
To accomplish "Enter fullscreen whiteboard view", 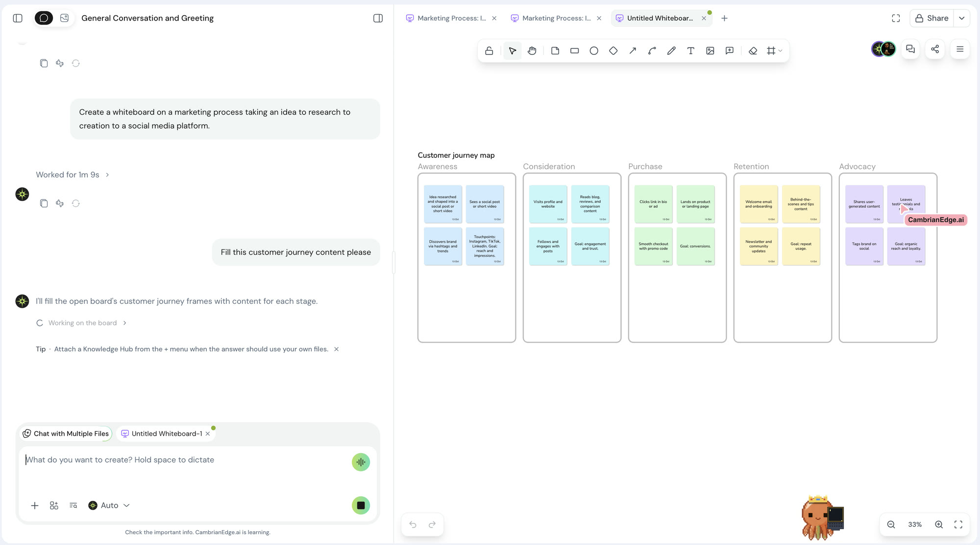I will point(896,18).
